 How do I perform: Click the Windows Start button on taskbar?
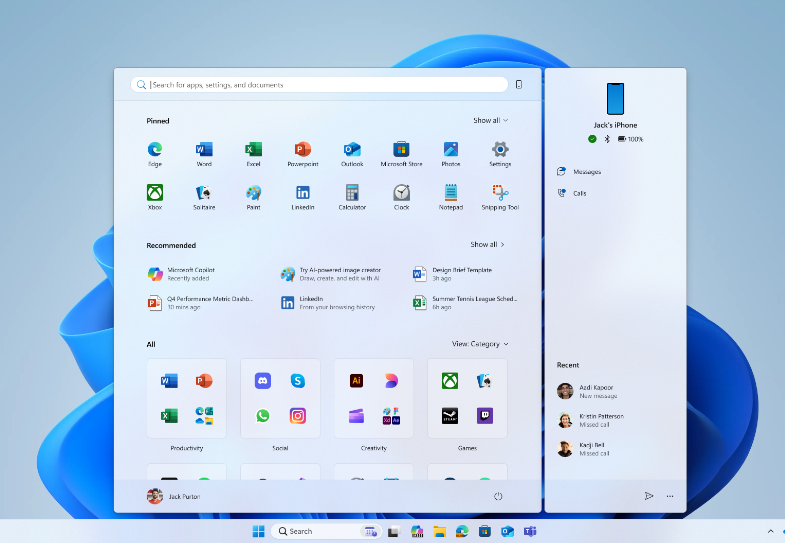258,531
